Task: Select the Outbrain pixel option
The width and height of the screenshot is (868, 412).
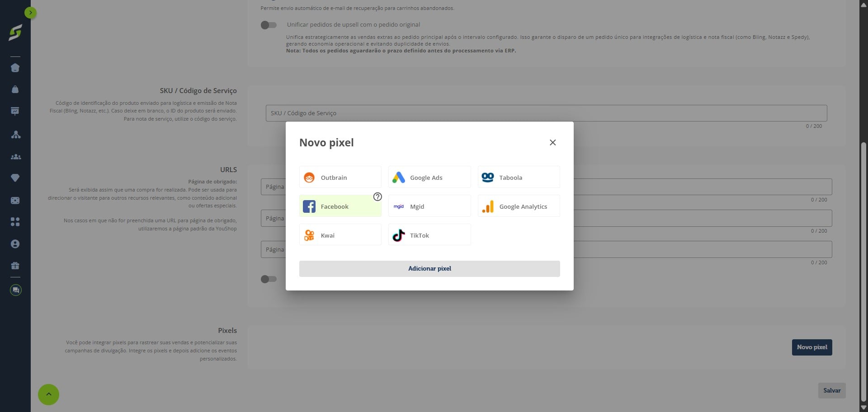Action: 340,177
